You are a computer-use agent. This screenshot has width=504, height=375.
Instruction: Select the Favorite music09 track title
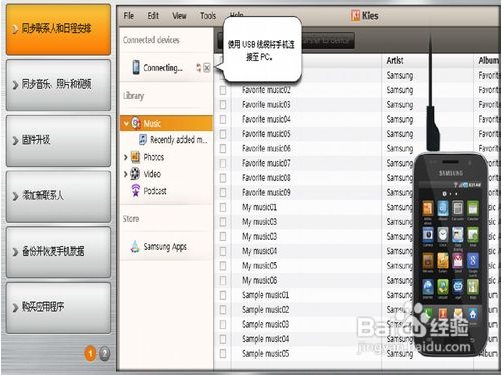tap(266, 193)
